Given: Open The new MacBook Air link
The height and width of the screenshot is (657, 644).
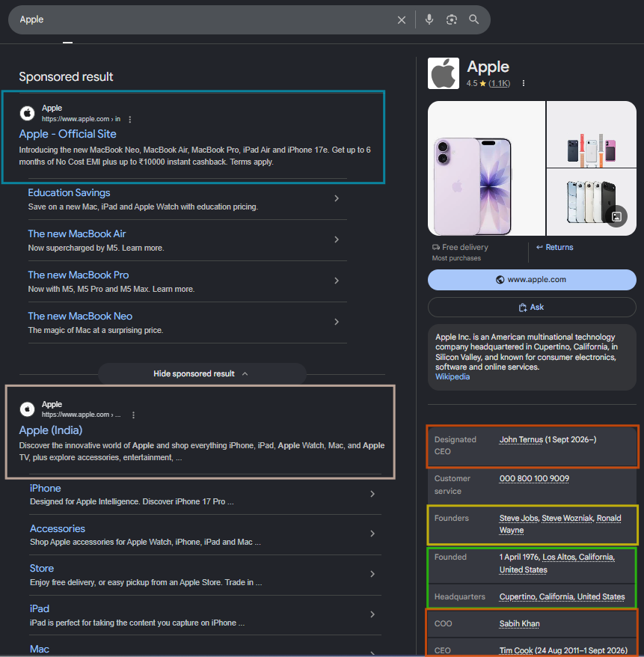Looking at the screenshot, I should pyautogui.click(x=77, y=233).
